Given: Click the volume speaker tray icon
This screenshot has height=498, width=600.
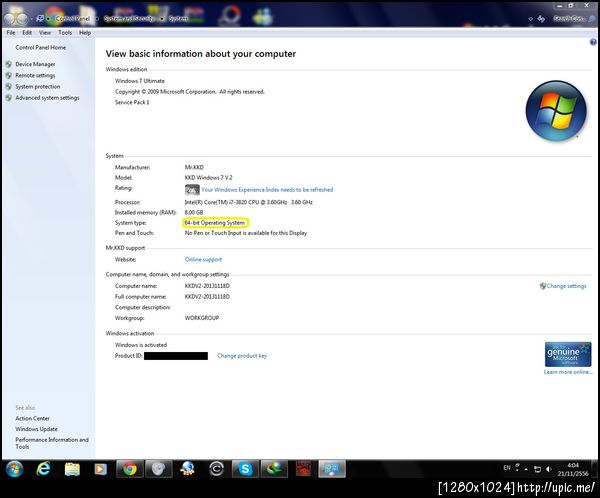Looking at the screenshot, I should (x=549, y=469).
